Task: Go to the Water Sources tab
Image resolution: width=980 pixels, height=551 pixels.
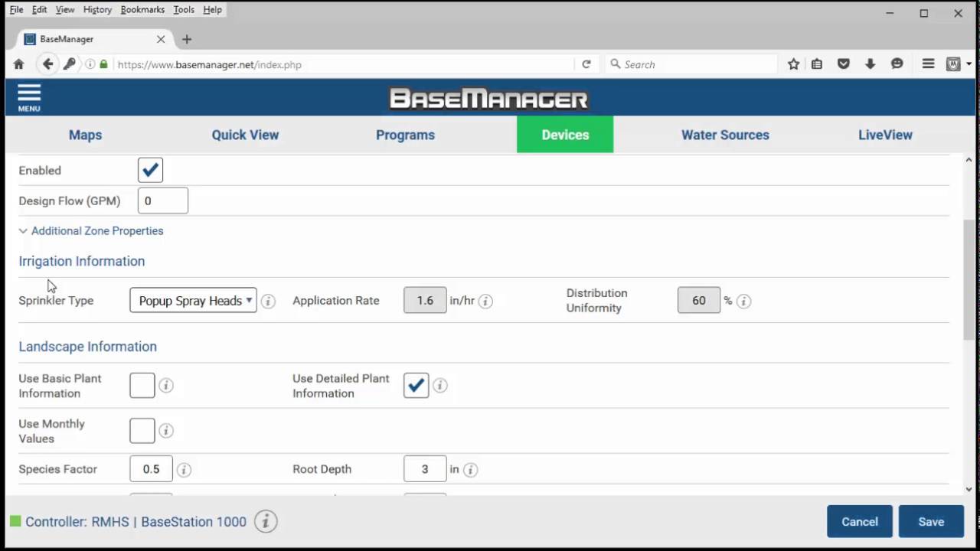Action: (725, 135)
